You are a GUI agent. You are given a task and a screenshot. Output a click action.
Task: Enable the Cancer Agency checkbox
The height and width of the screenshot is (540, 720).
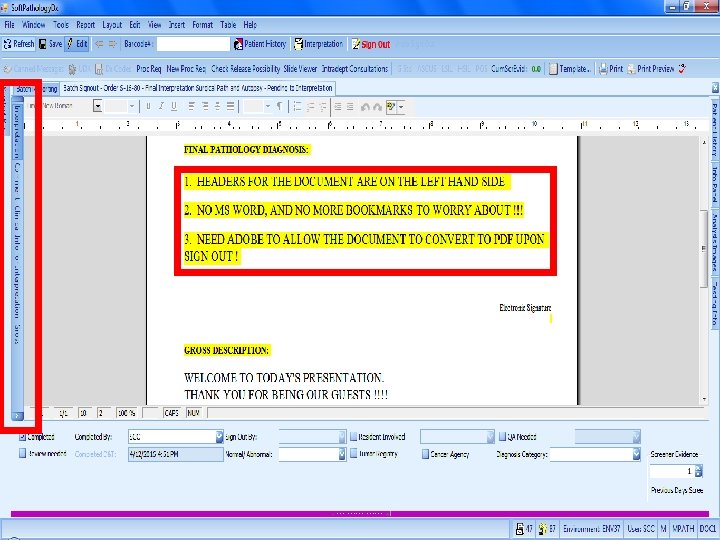(x=425, y=454)
